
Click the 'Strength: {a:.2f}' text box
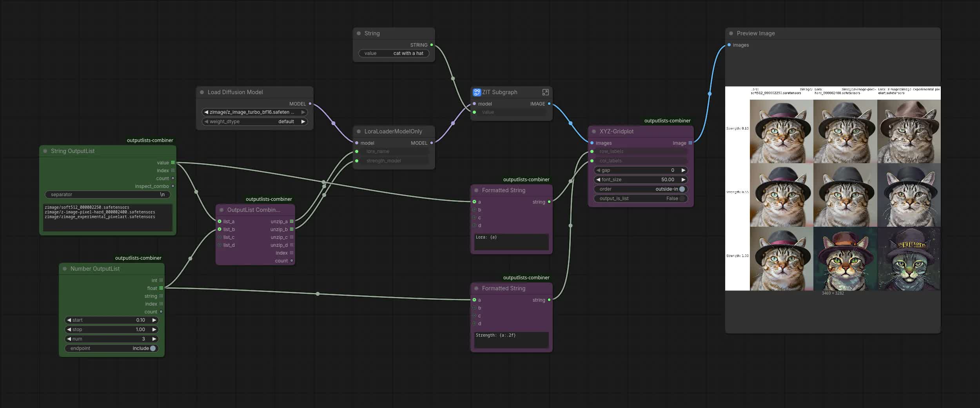point(512,340)
